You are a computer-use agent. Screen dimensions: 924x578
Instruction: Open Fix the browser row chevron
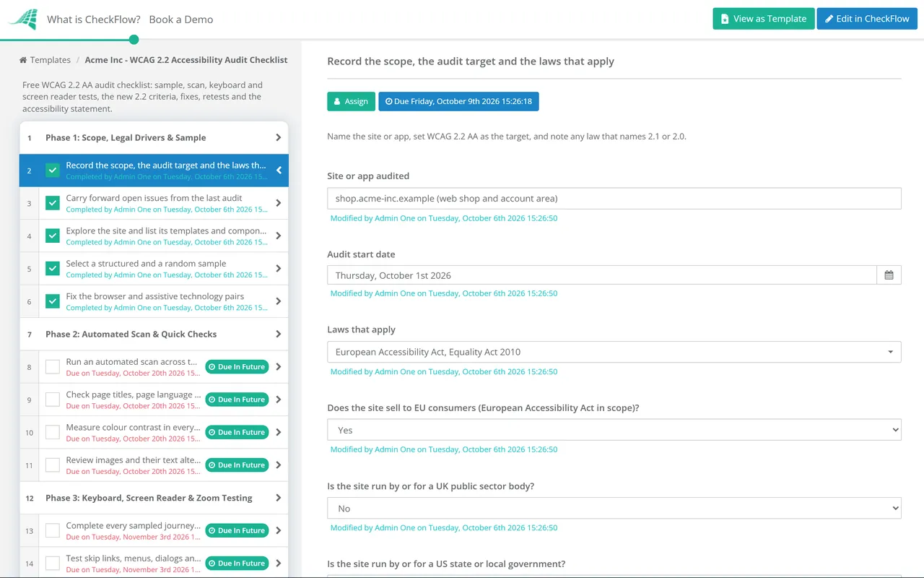point(279,301)
